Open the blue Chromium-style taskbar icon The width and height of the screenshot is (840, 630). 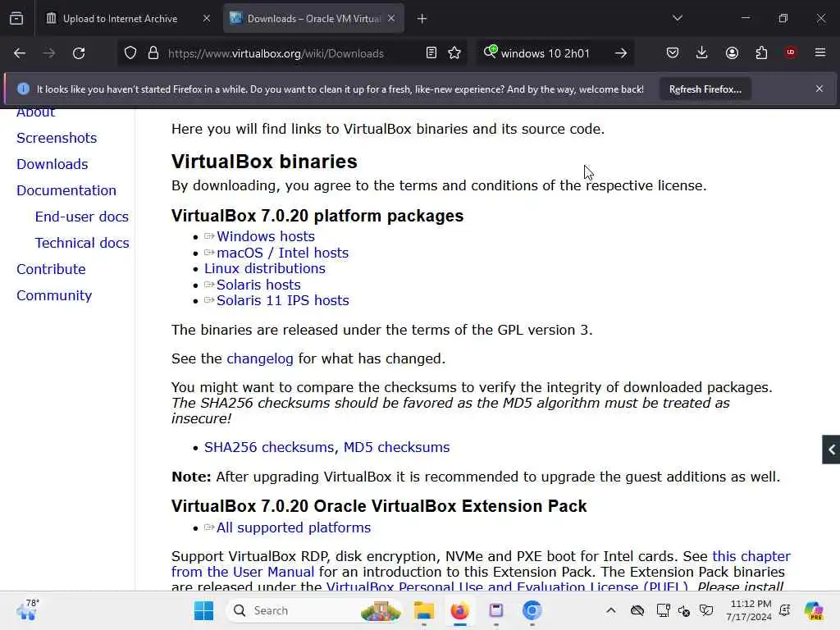[532, 610]
